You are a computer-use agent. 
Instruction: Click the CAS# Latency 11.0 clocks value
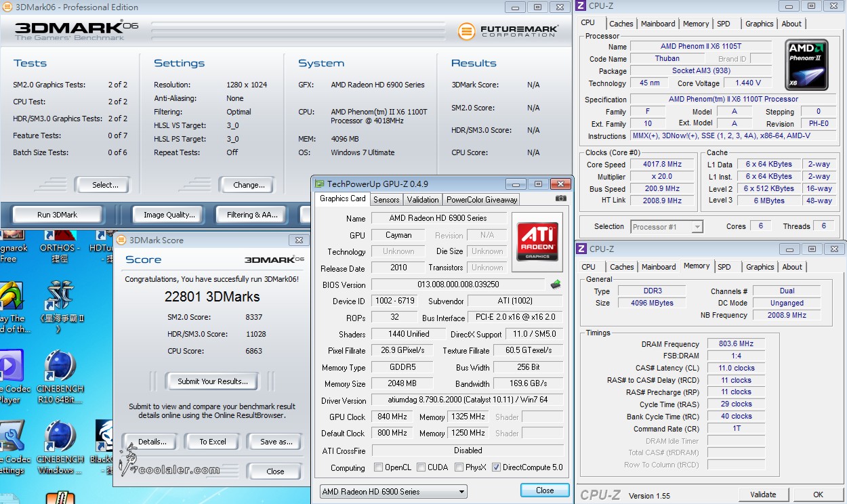[x=737, y=369]
